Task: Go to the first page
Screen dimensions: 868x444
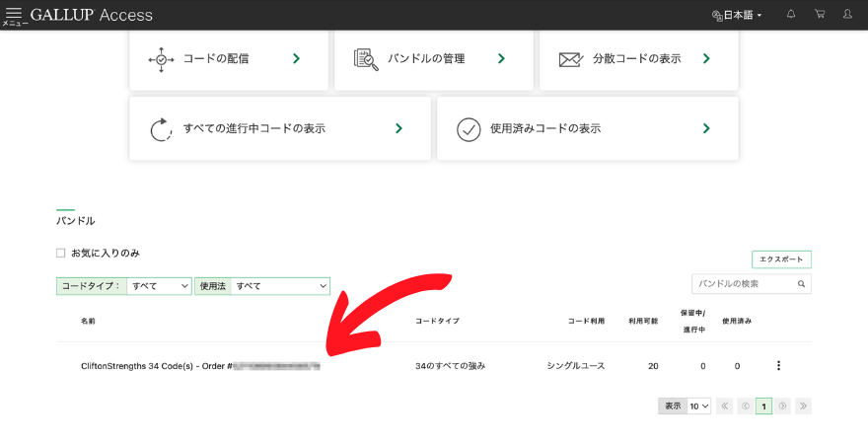Action: (x=724, y=406)
